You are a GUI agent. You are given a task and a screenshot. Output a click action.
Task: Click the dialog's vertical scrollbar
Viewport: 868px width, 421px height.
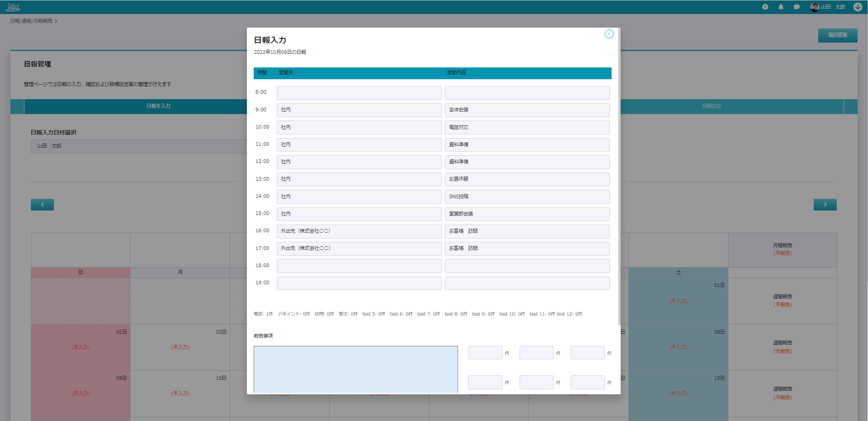[619, 181]
